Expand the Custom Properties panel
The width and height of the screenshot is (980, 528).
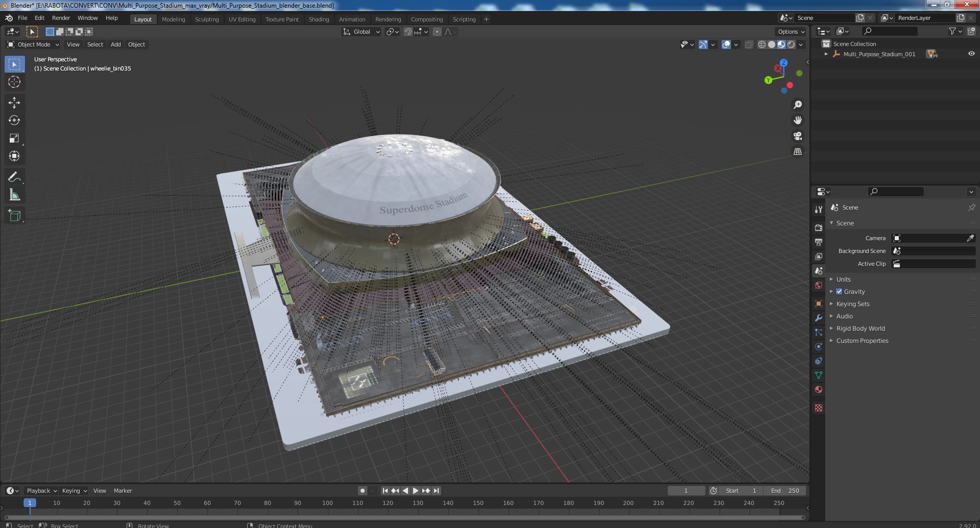[x=862, y=340]
